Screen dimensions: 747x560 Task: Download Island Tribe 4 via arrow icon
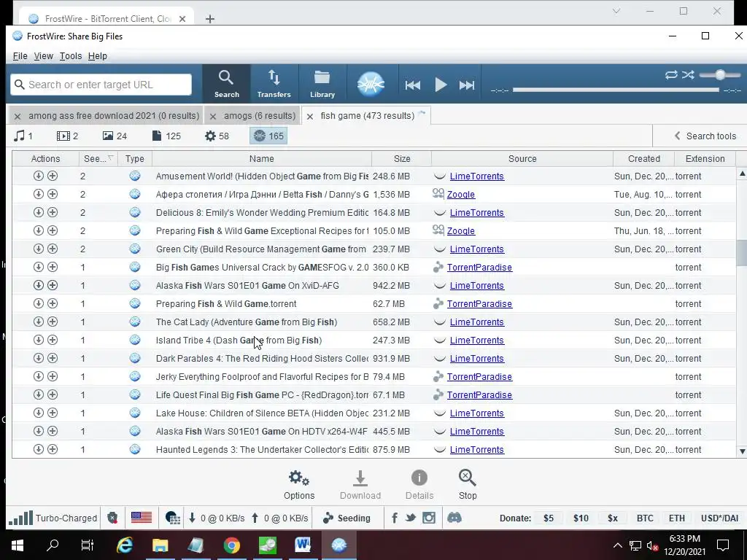39,340
